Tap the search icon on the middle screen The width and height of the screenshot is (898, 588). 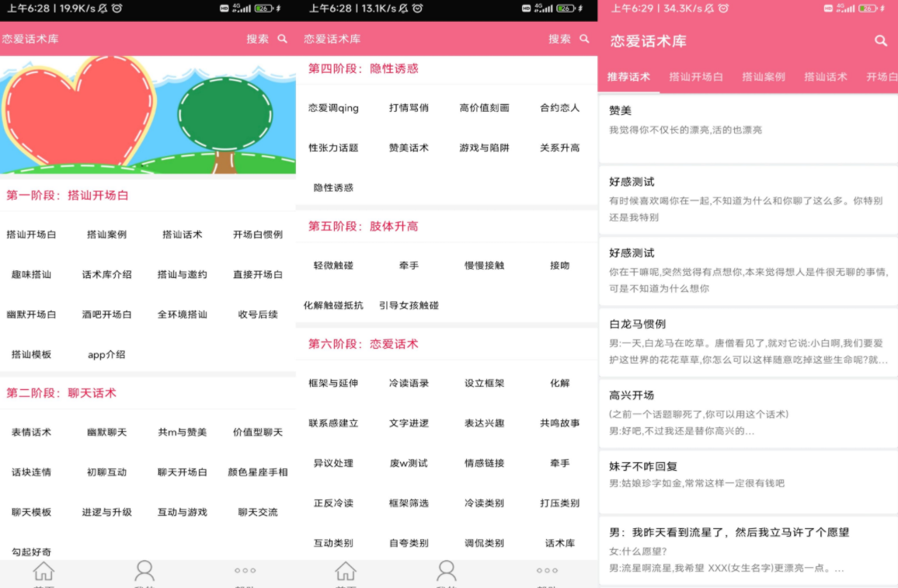[583, 38]
